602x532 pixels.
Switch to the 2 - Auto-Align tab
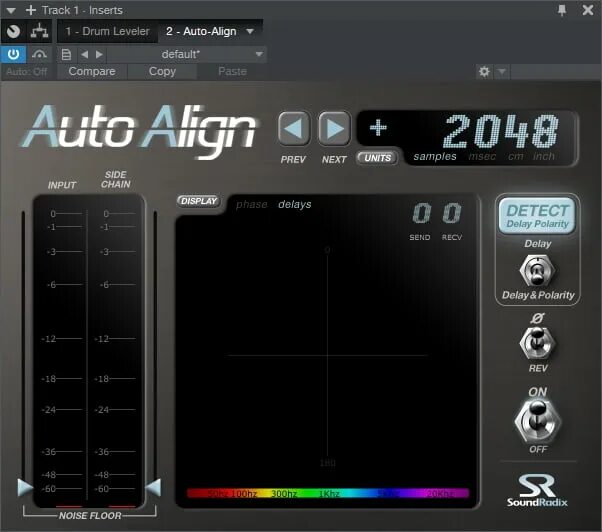201,31
